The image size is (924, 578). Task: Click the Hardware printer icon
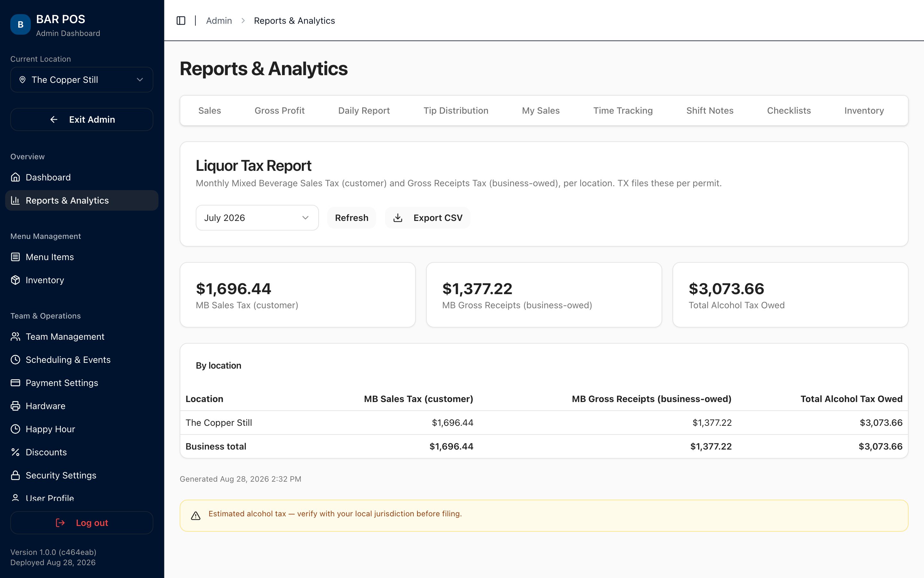click(x=15, y=406)
